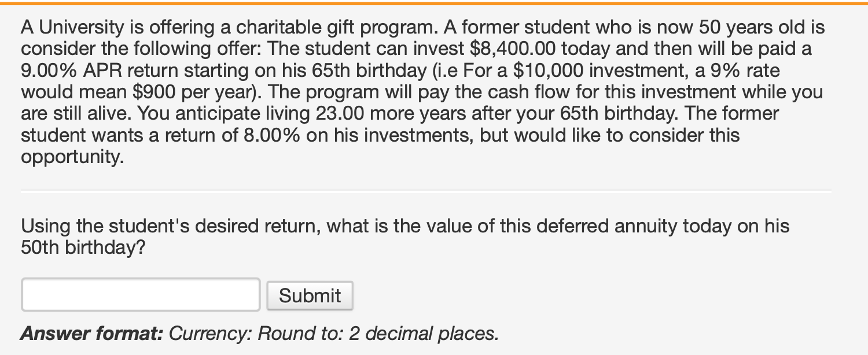Click the answer text box before Submit
This screenshot has height=355, width=868.
(x=139, y=295)
